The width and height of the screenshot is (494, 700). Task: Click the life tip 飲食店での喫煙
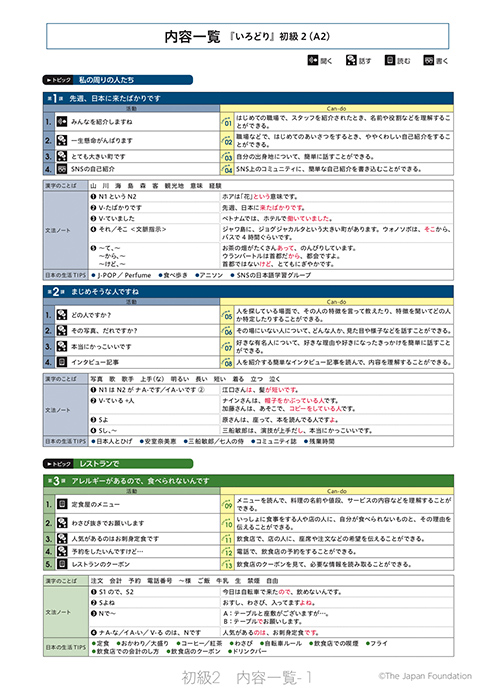[334, 643]
